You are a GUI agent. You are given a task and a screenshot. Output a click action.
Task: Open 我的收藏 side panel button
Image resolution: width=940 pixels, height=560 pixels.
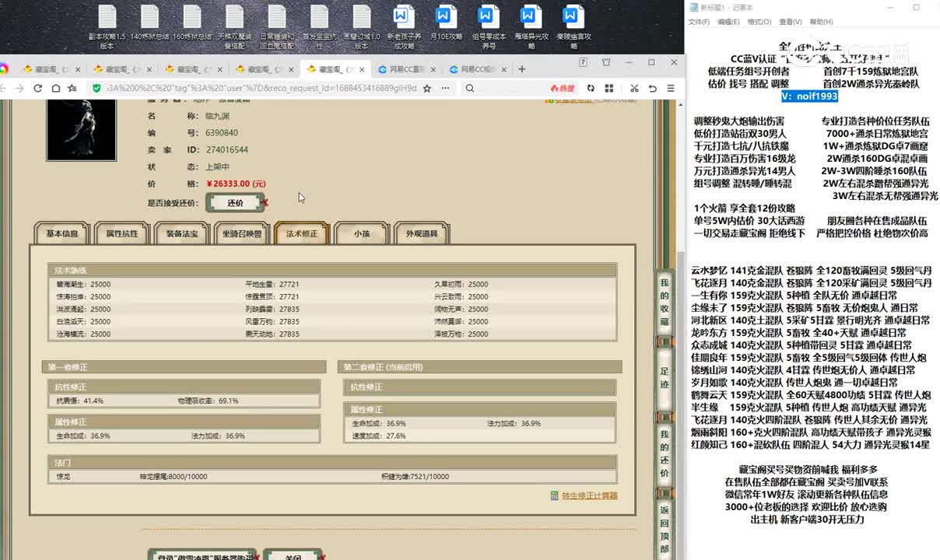pyautogui.click(x=665, y=301)
